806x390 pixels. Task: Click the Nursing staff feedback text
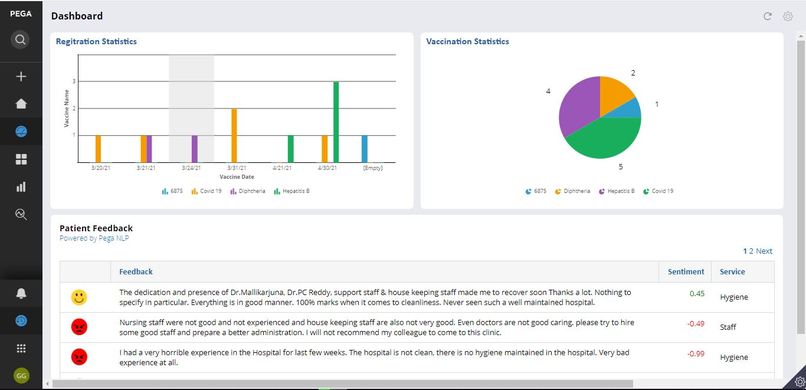pos(377,327)
